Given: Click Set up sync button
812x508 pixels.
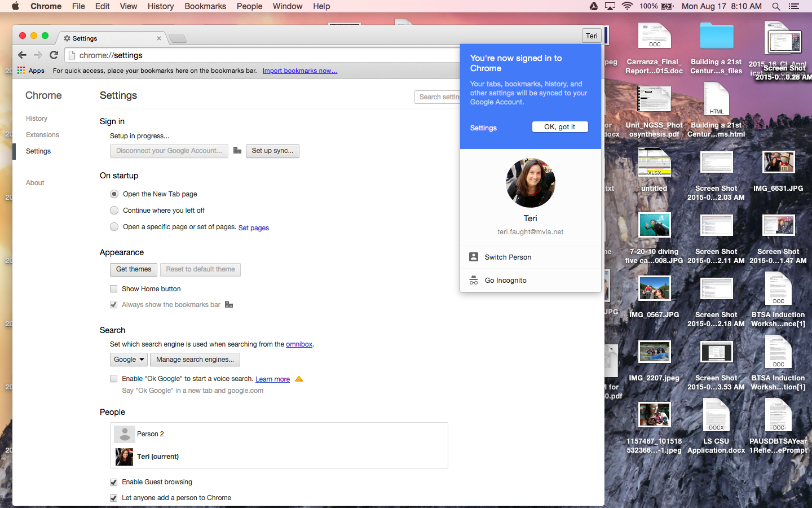Looking at the screenshot, I should coord(272,151).
